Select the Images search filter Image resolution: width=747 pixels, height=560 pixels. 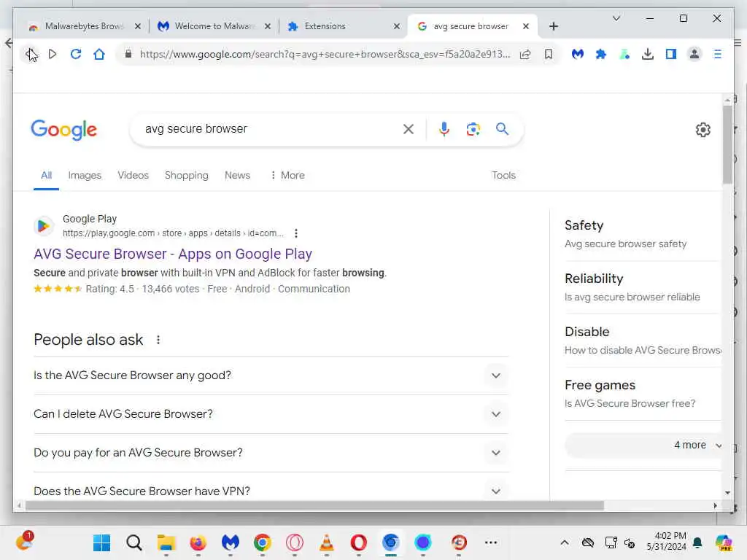[x=85, y=175]
